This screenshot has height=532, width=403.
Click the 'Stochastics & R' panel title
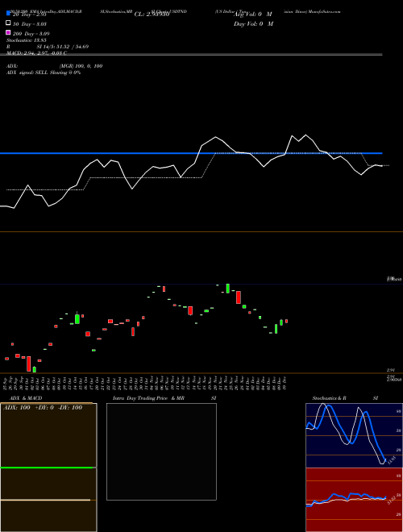pos(329,398)
